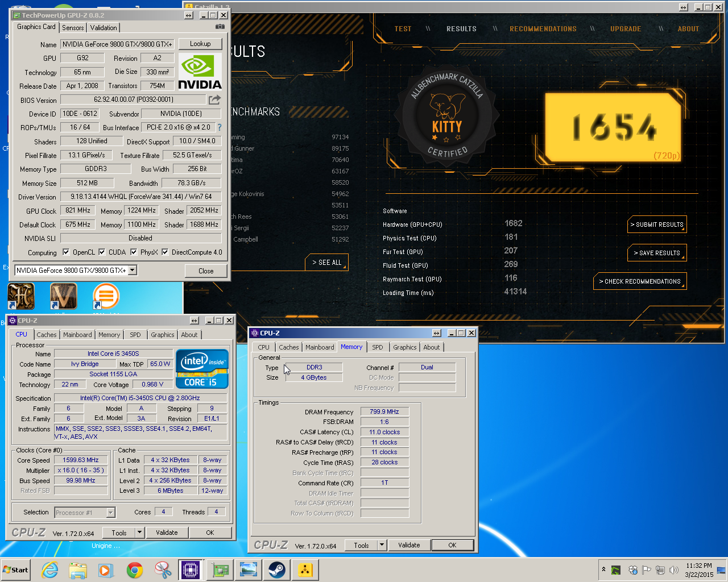The width and height of the screenshot is (728, 582).
Task: Click the 1654 score panel in Catzilla
Action: tap(613, 127)
